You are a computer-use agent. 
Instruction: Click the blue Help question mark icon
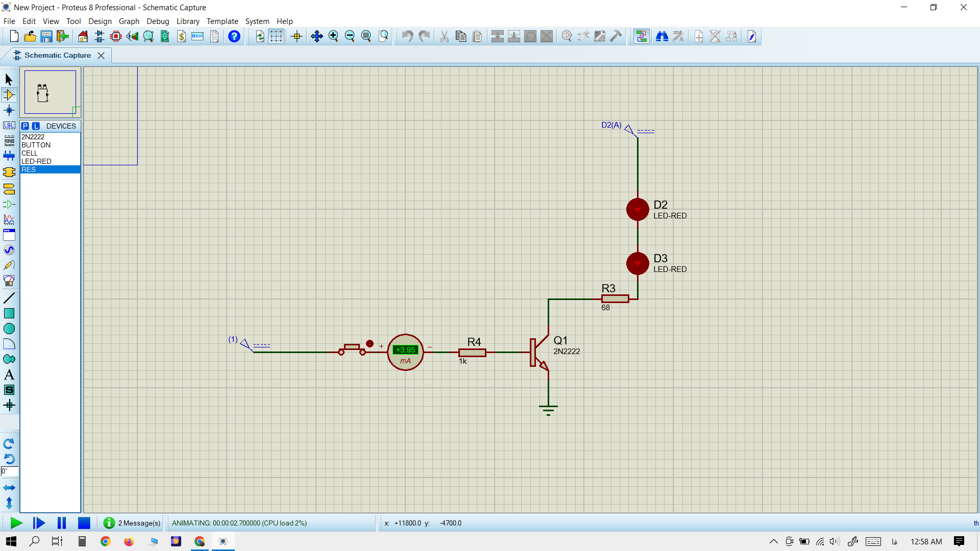point(234,36)
